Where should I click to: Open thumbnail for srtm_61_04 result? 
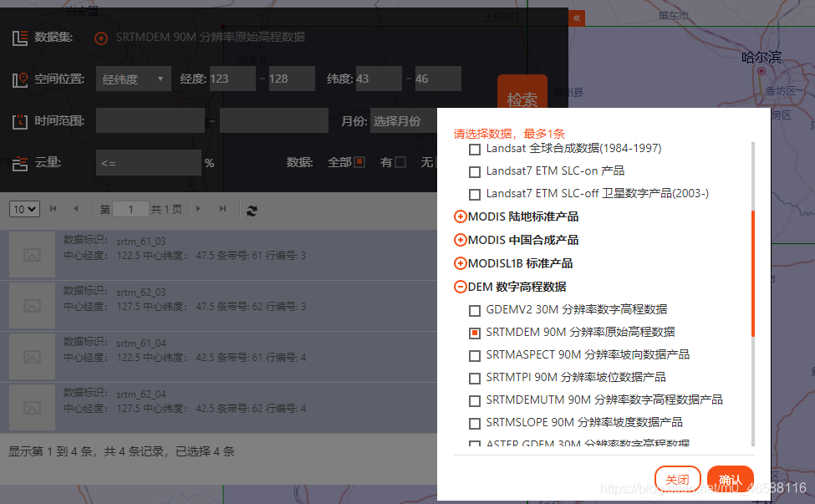point(33,356)
